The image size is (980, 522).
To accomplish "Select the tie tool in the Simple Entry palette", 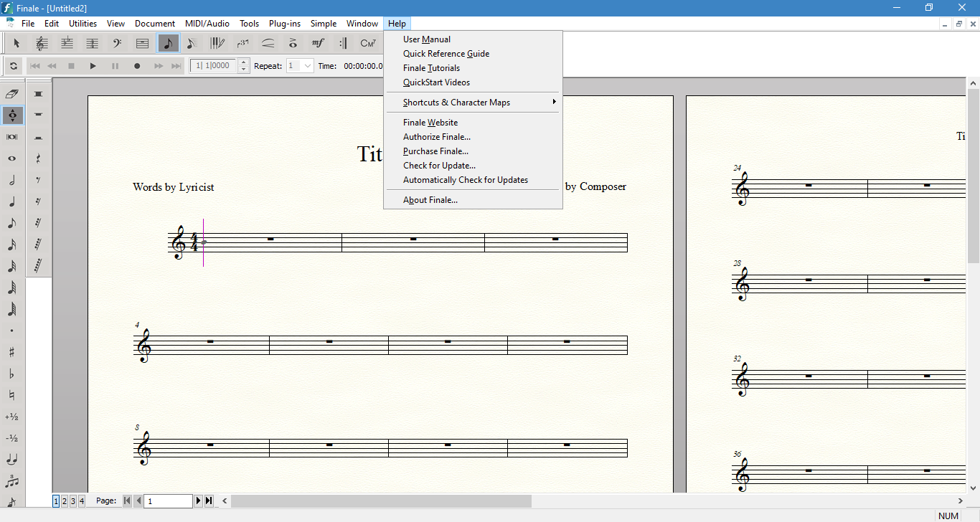I will (12, 460).
